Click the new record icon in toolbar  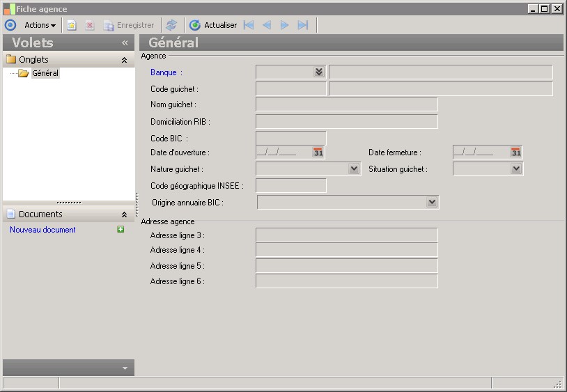coord(71,25)
